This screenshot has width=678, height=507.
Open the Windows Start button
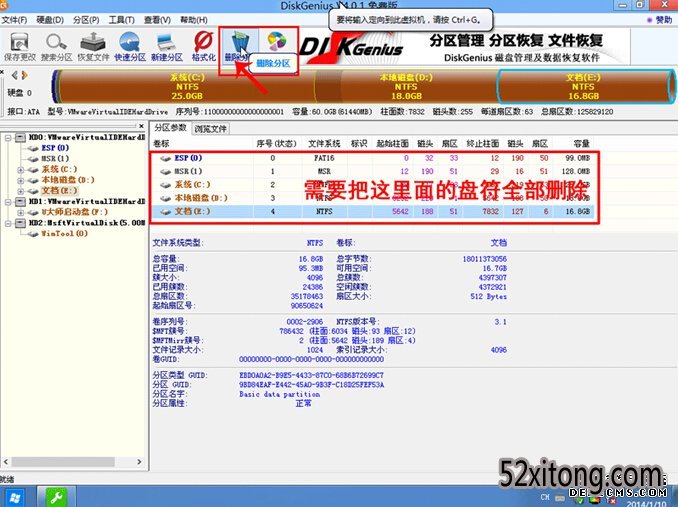(x=15, y=497)
